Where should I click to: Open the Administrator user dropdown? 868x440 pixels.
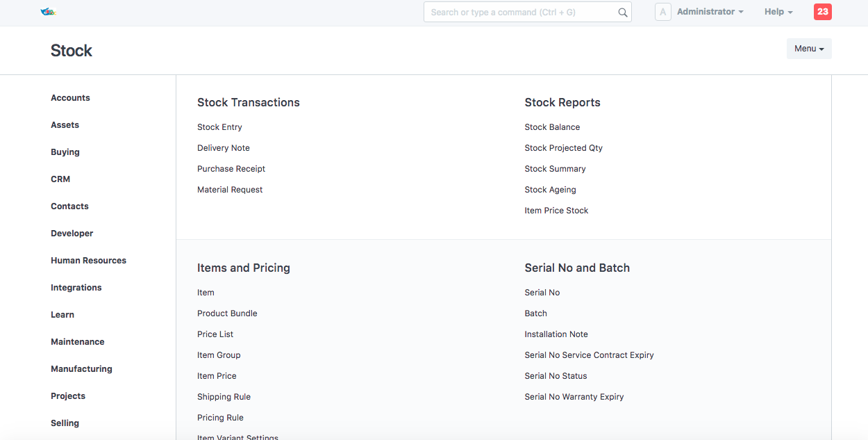click(x=710, y=12)
